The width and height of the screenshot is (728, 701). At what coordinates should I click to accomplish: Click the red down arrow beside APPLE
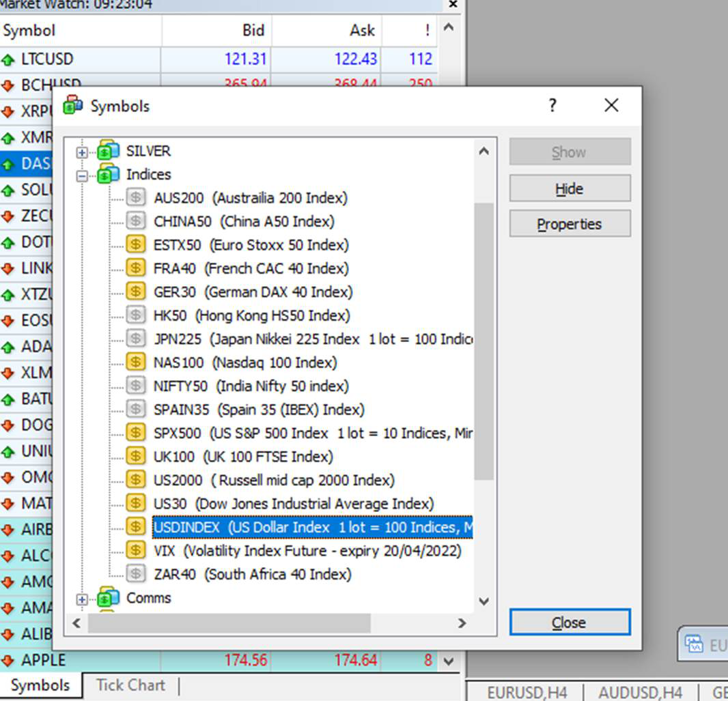[8, 660]
